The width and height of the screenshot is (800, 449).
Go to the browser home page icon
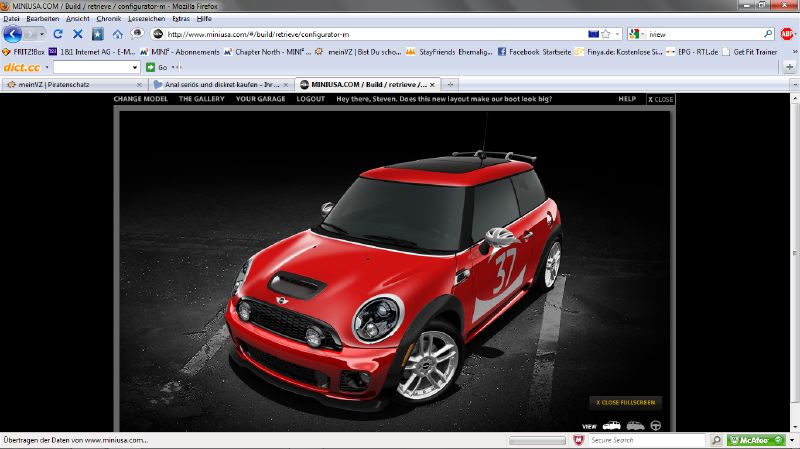pos(118,33)
